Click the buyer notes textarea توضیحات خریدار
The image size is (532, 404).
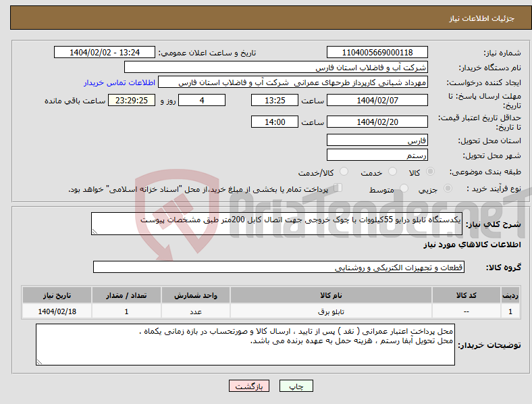pyautogui.click(x=245, y=345)
